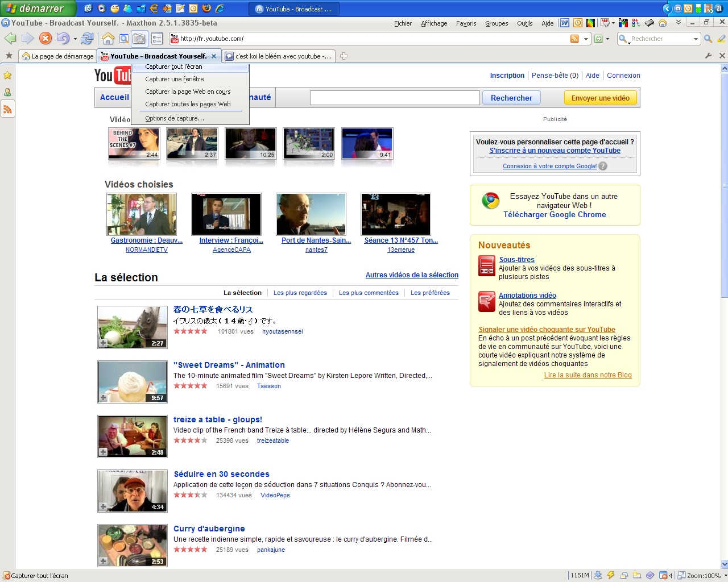Image resolution: width=728 pixels, height=582 pixels.
Task: Open the Go button dropdown arrow
Action: coord(607,39)
